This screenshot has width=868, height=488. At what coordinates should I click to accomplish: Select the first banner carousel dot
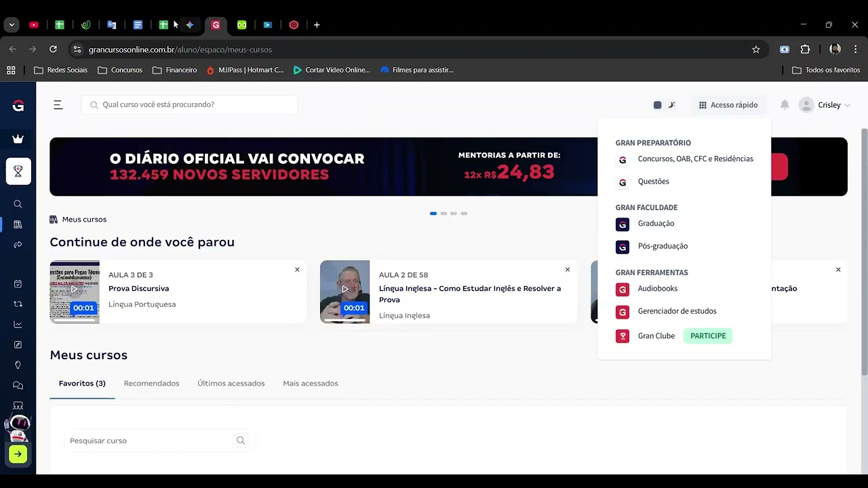click(433, 213)
